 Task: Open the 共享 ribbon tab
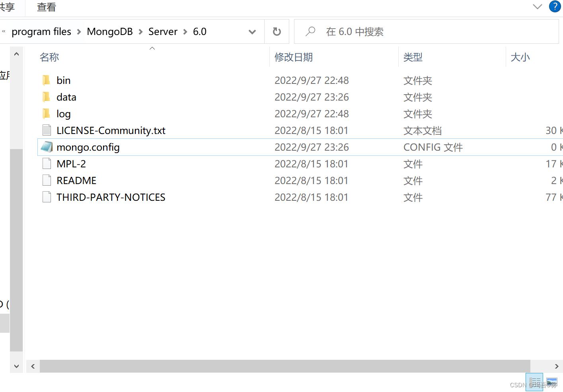(x=7, y=7)
